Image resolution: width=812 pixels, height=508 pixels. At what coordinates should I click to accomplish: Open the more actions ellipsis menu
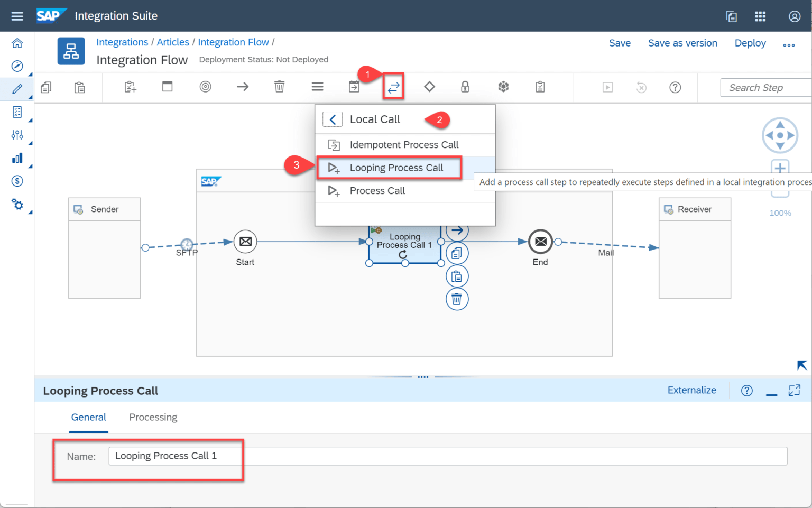click(789, 45)
